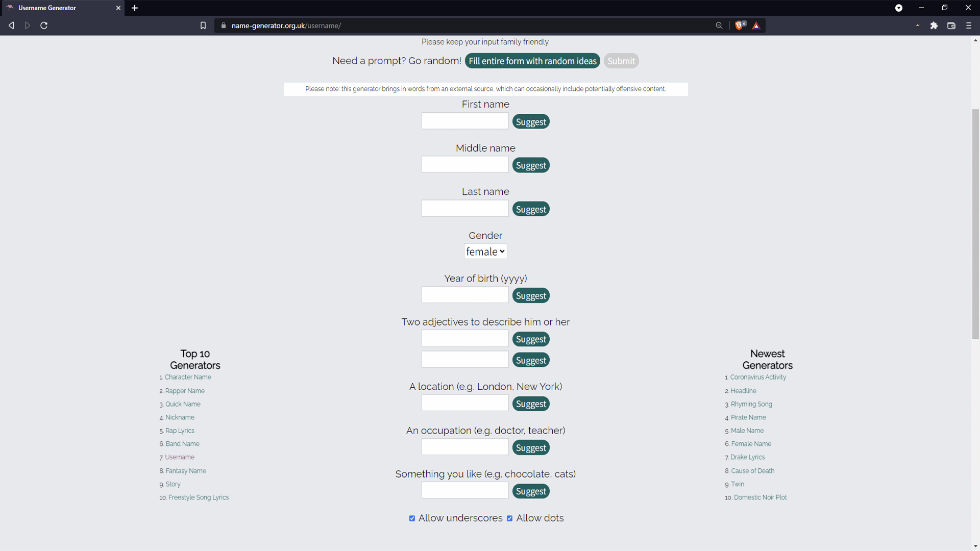Open the Rhyming Song link
The height and width of the screenshot is (551, 980).
pyautogui.click(x=751, y=404)
